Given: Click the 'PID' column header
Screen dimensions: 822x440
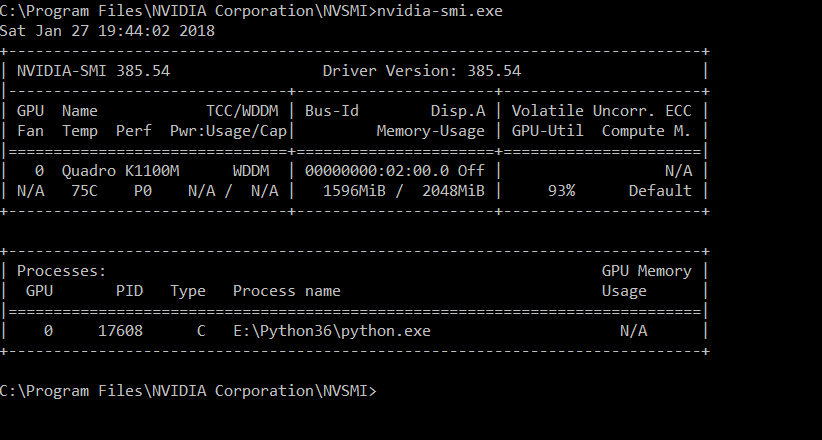Looking at the screenshot, I should pyautogui.click(x=129, y=291).
